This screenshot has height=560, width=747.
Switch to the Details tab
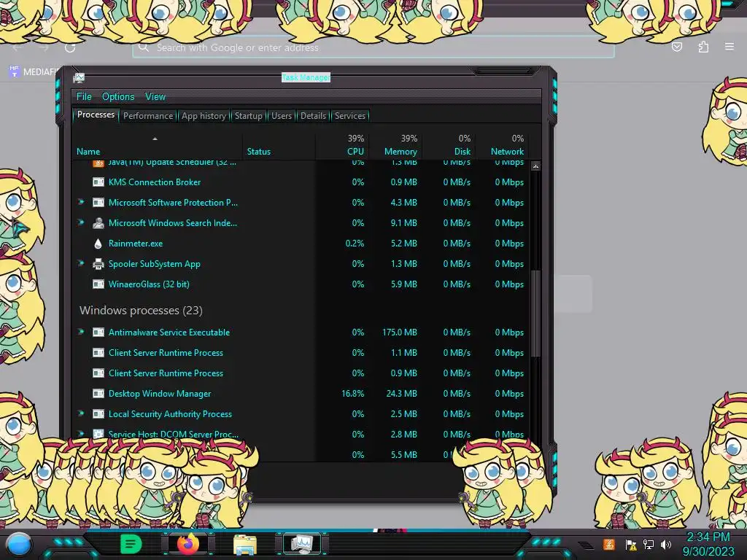tap(313, 116)
